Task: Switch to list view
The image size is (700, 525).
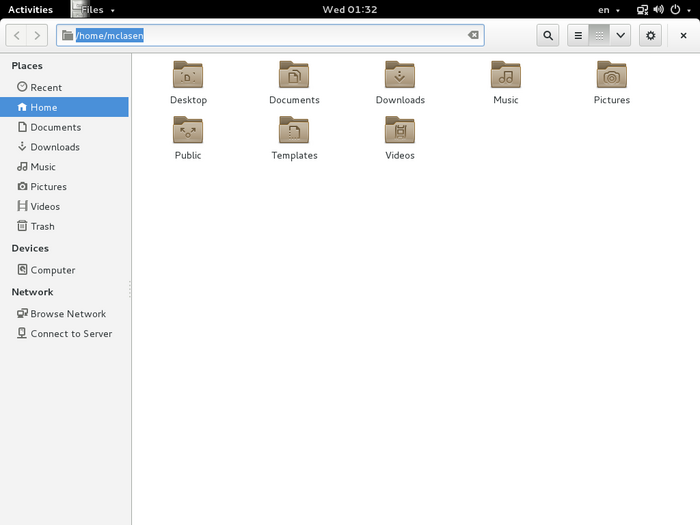Action: click(x=578, y=35)
